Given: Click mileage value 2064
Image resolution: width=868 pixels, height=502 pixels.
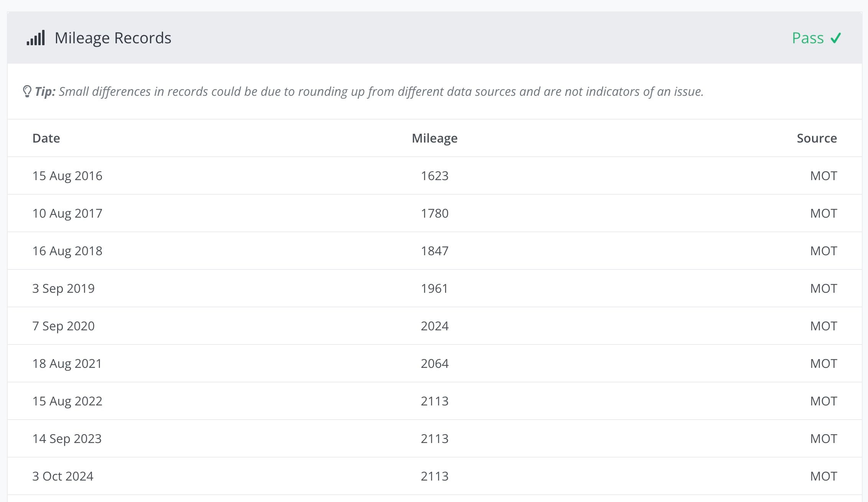Looking at the screenshot, I should [x=434, y=363].
